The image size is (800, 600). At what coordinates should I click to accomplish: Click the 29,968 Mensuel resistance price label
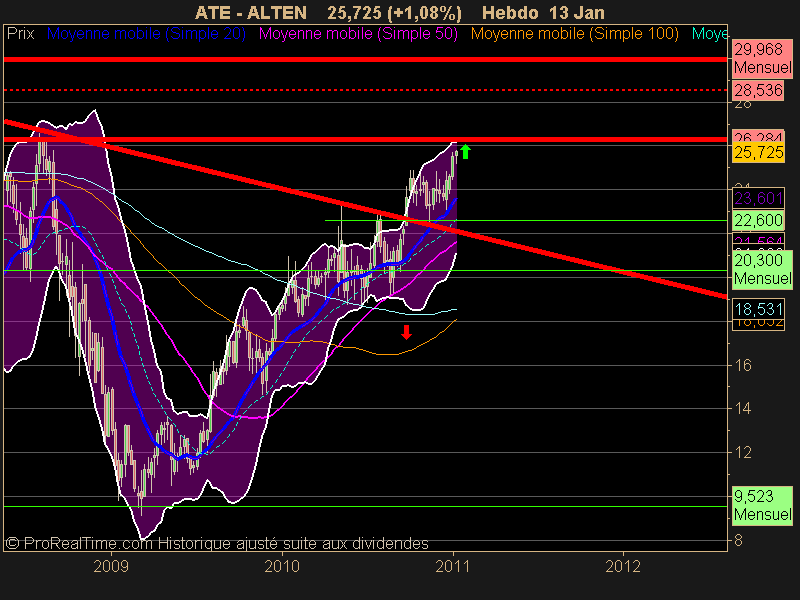click(x=762, y=59)
